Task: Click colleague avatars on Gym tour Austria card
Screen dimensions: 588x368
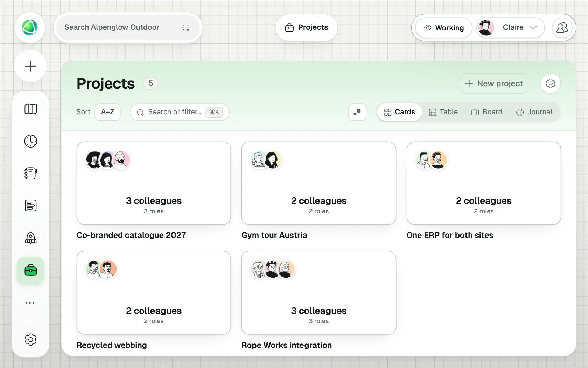Action: [266, 160]
